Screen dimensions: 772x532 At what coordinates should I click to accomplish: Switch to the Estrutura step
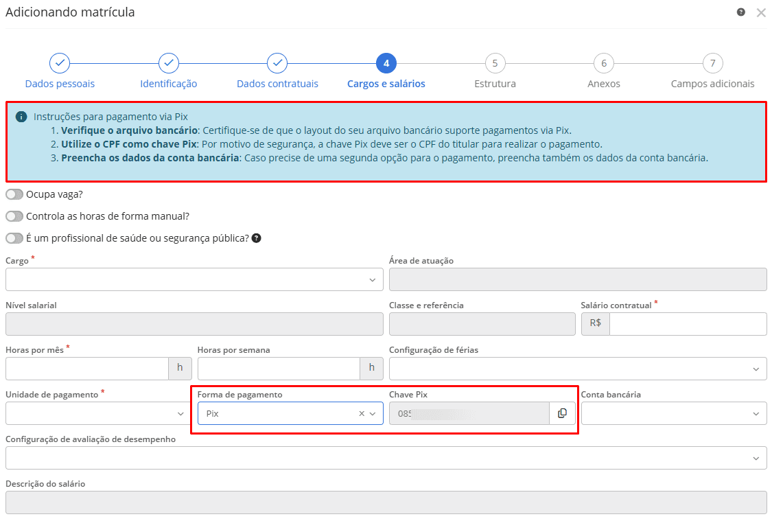point(495,63)
